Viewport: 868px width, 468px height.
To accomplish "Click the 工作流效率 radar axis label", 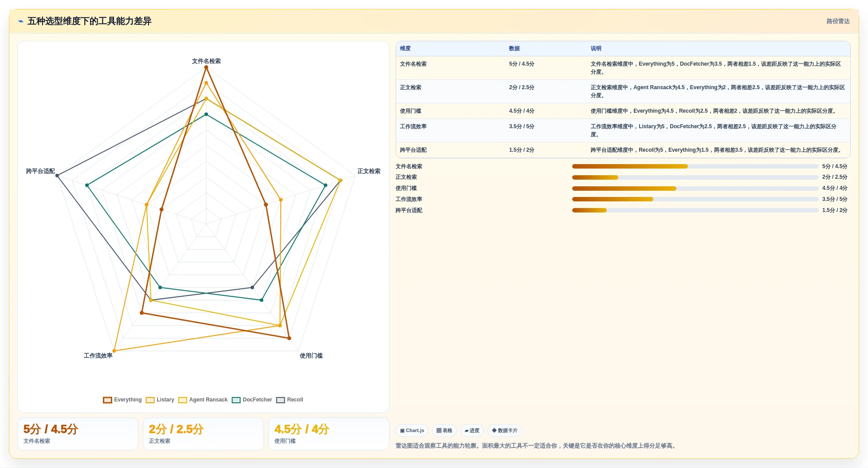I will coord(98,356).
